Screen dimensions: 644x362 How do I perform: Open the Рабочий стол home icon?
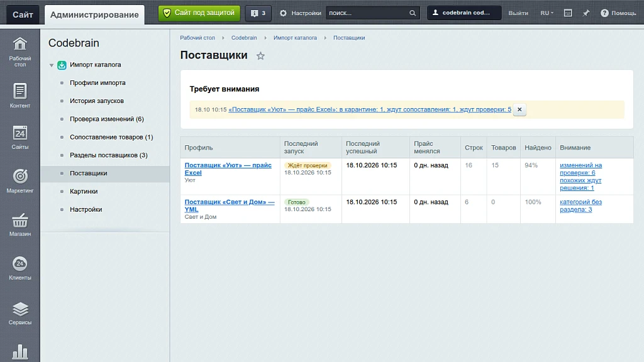click(x=19, y=45)
